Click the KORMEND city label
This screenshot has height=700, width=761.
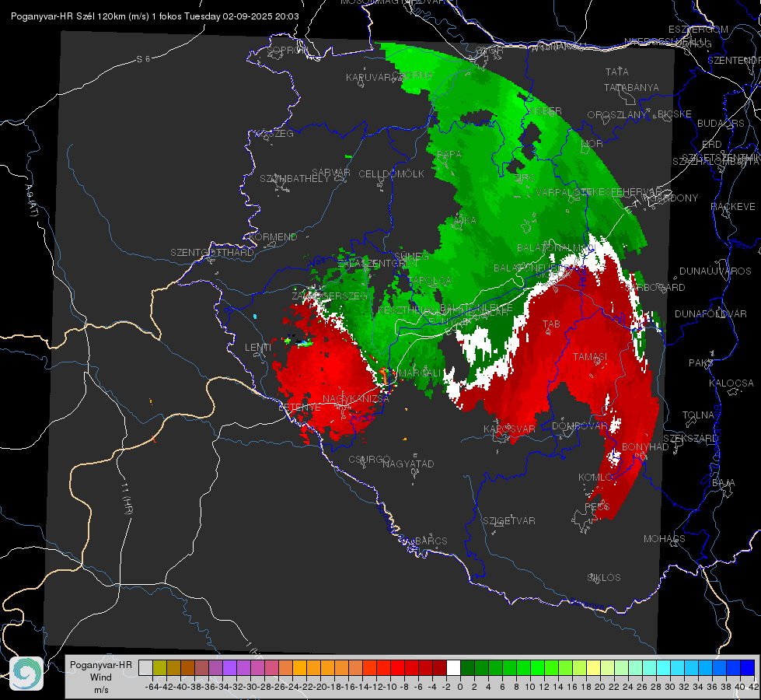273,237
